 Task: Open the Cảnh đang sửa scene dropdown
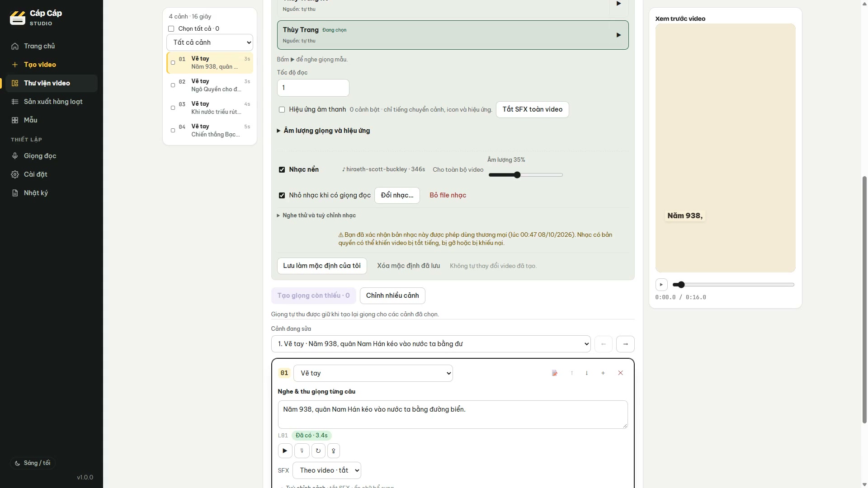[431, 344]
